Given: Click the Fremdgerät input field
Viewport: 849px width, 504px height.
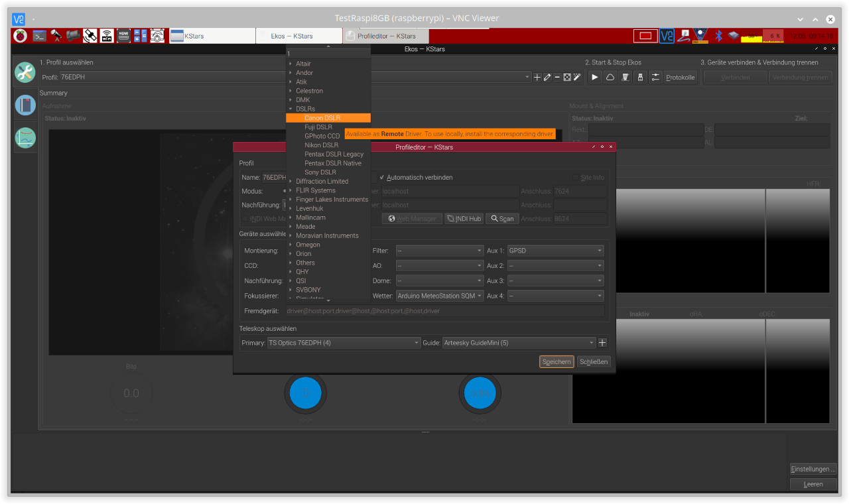Looking at the screenshot, I should tap(444, 310).
